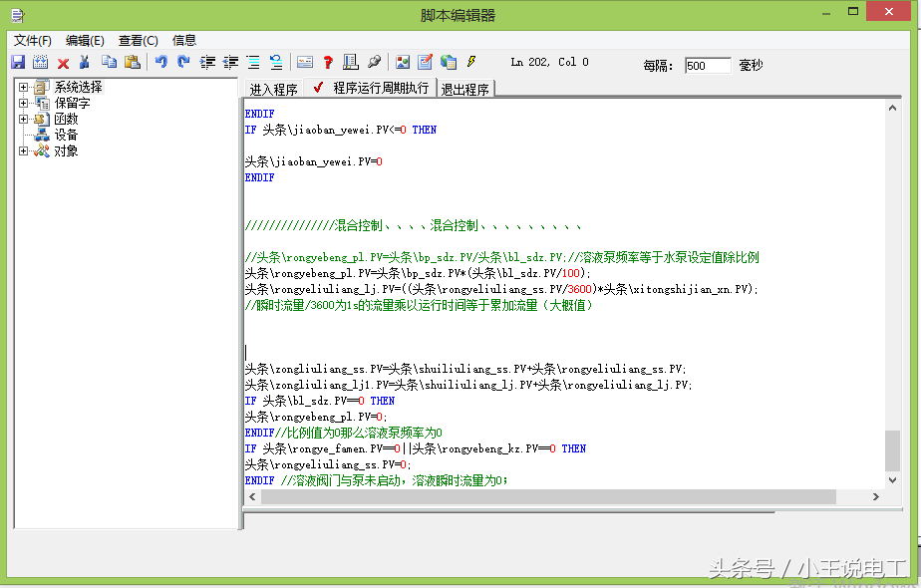Switch to the 进入程序 tab

pyautogui.click(x=273, y=89)
